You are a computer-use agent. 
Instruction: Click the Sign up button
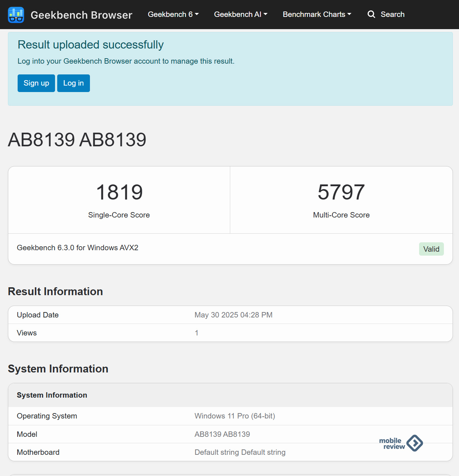[x=36, y=83]
